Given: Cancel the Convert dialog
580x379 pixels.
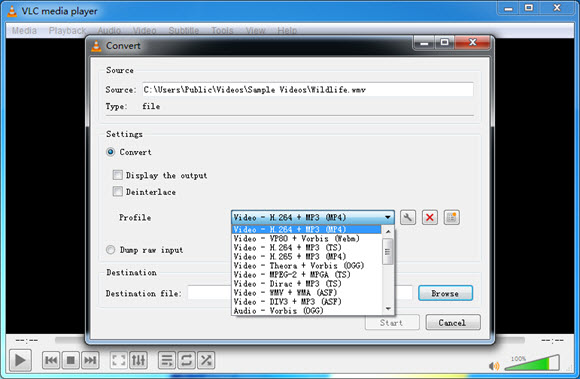Looking at the screenshot, I should click(x=453, y=322).
